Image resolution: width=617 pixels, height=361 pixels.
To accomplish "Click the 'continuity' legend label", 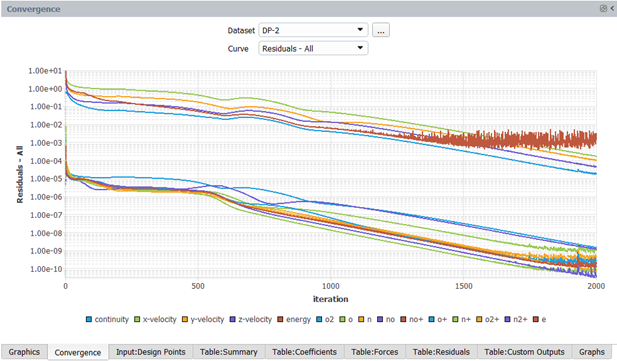I will click(112, 319).
